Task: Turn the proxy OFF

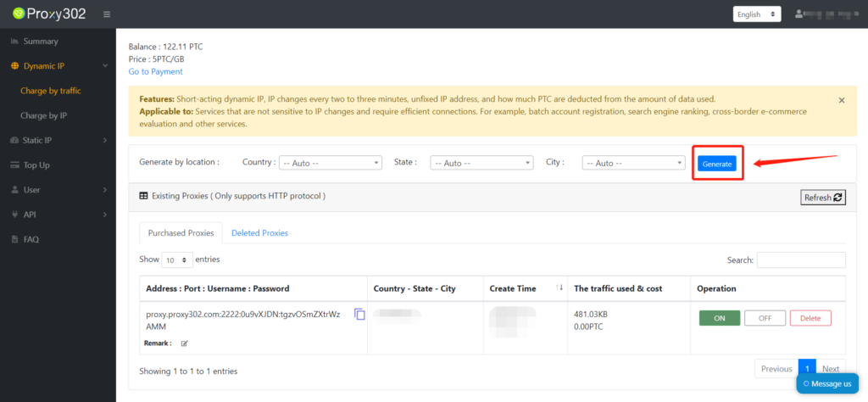Action: [x=765, y=318]
